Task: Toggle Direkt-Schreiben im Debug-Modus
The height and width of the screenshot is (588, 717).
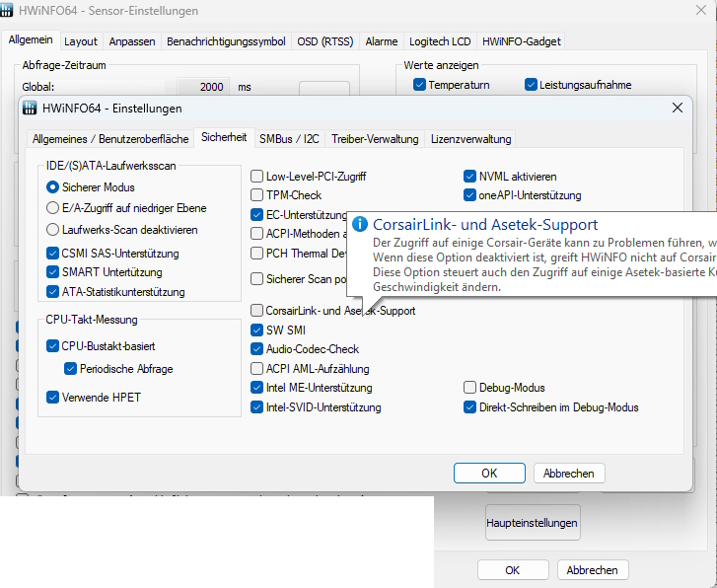Action: tap(469, 407)
